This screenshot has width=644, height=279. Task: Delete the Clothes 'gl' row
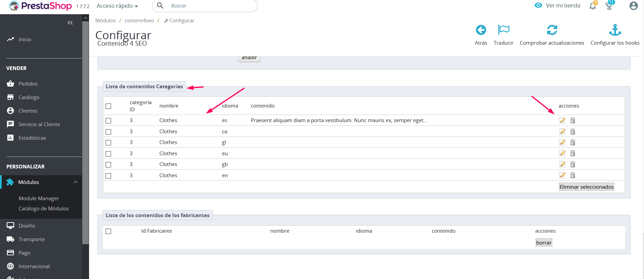[x=573, y=142]
